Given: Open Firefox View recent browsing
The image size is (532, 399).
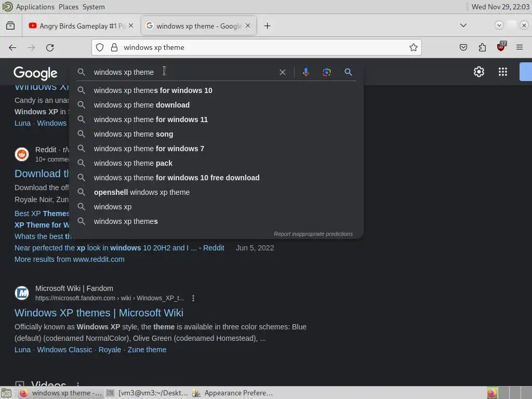Looking at the screenshot, I should point(10,26).
